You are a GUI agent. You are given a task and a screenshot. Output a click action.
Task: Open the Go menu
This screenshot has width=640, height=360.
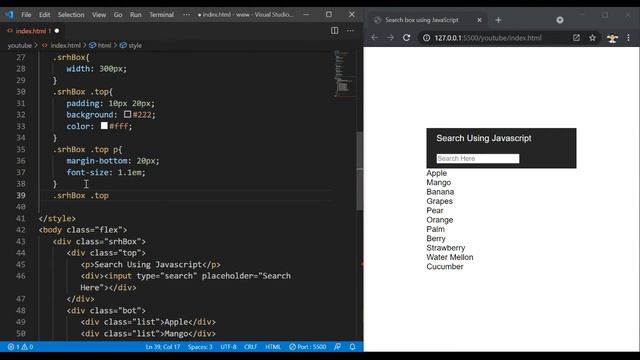tap(118, 15)
